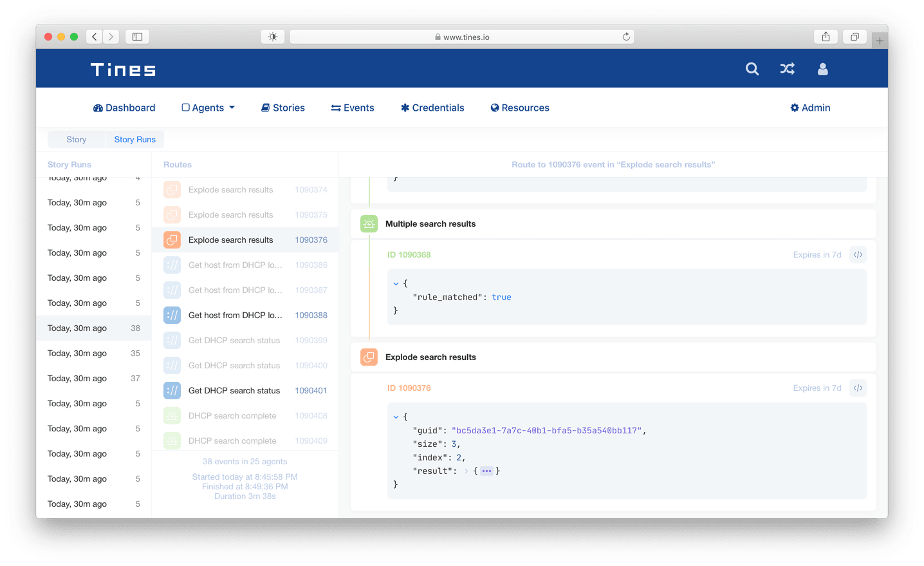Open the user profile icon
This screenshot has width=924, height=566.
tap(822, 69)
